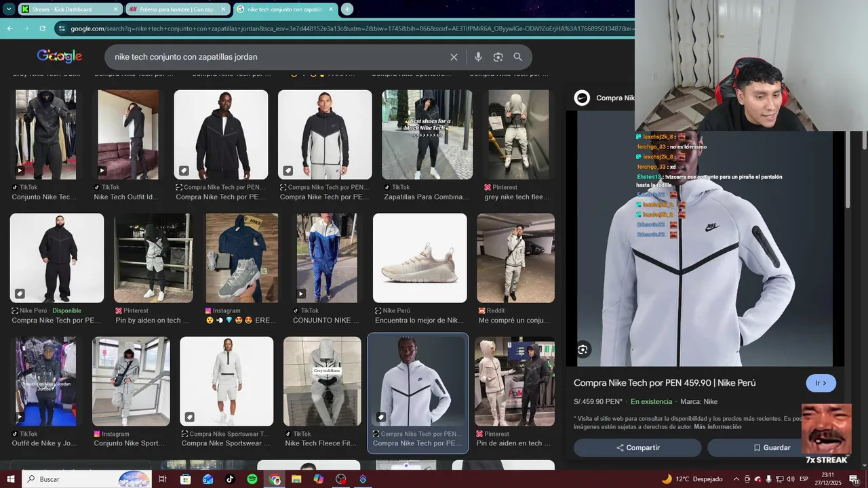Switch to Stream - Kick Dashboard tab
Image resolution: width=868 pixels, height=488 pixels.
tap(69, 9)
